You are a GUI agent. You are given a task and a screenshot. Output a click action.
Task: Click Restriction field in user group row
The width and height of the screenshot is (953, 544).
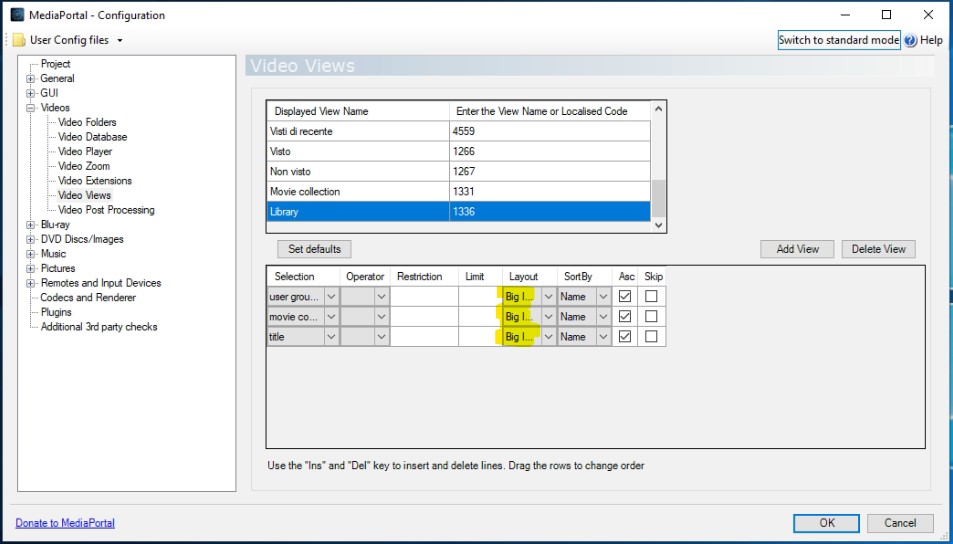pos(424,297)
